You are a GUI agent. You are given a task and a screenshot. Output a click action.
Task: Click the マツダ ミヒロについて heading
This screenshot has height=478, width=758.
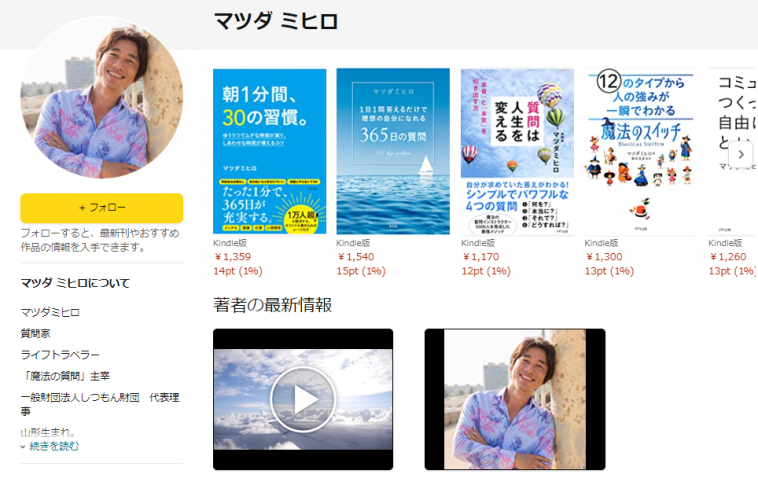75,283
